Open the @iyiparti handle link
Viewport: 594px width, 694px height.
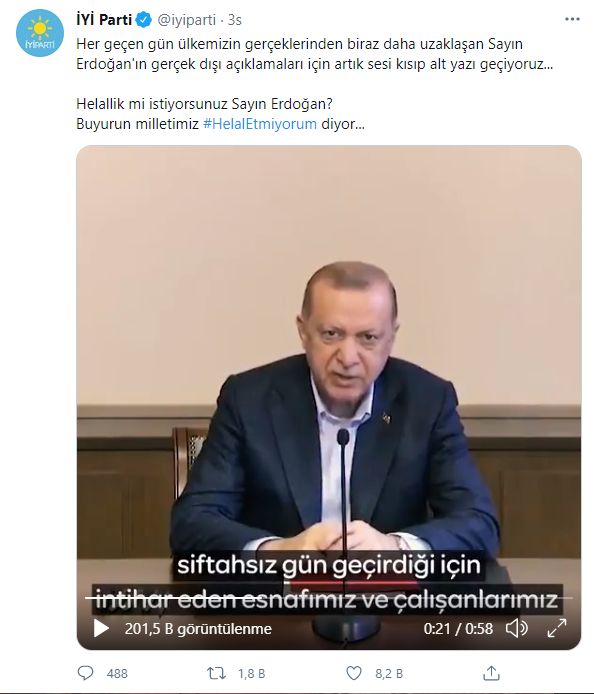[186, 20]
